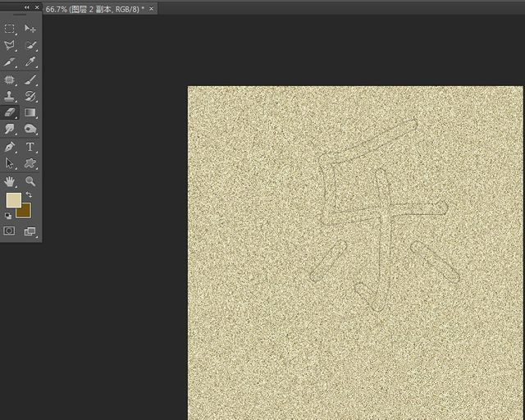Select the Type (T) tool
The image size is (525, 420).
[x=30, y=147]
